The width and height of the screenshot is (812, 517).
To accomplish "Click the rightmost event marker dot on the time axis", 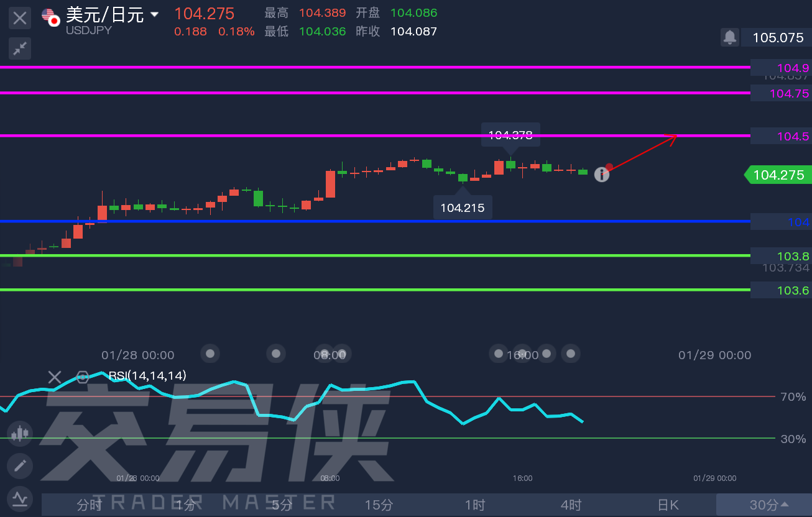I will tap(571, 354).
